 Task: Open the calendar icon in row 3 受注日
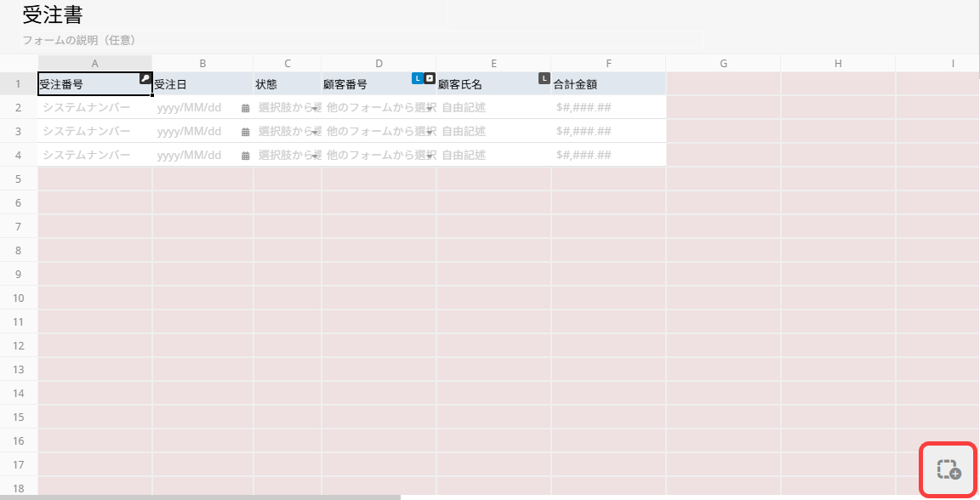tap(245, 132)
